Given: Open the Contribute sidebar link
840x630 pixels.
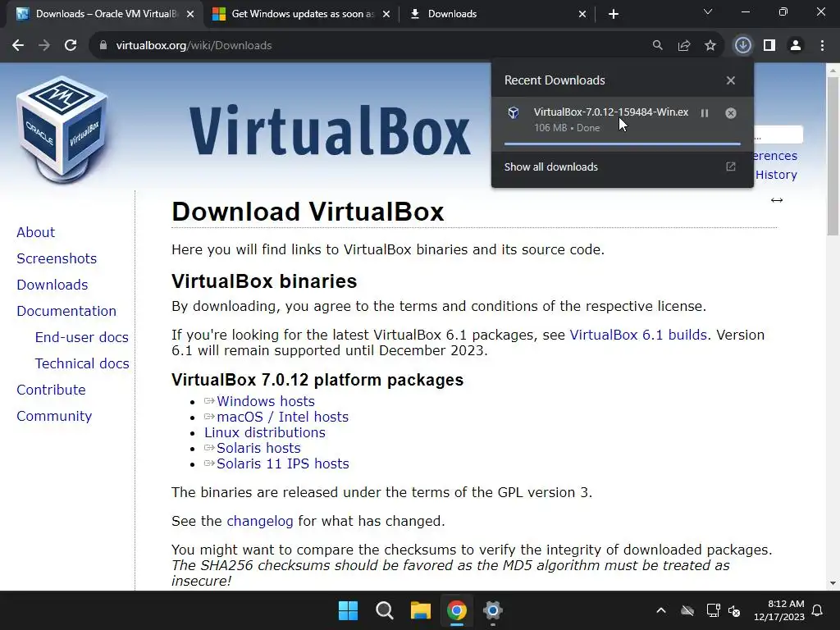Looking at the screenshot, I should pyautogui.click(x=52, y=390).
